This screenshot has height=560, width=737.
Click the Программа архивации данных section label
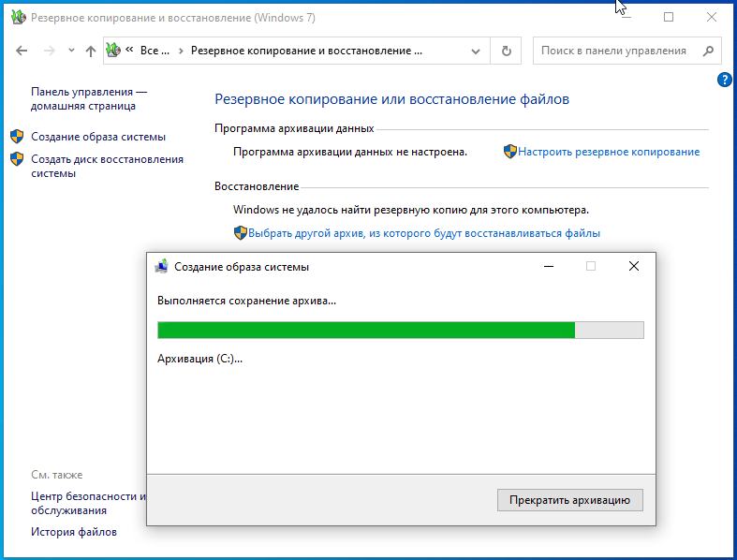[294, 128]
